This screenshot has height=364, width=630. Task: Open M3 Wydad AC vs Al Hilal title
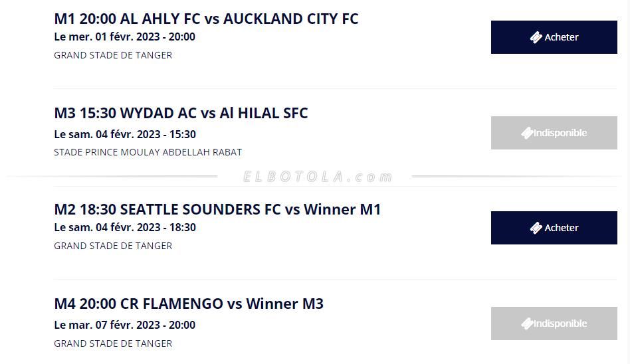point(181,113)
